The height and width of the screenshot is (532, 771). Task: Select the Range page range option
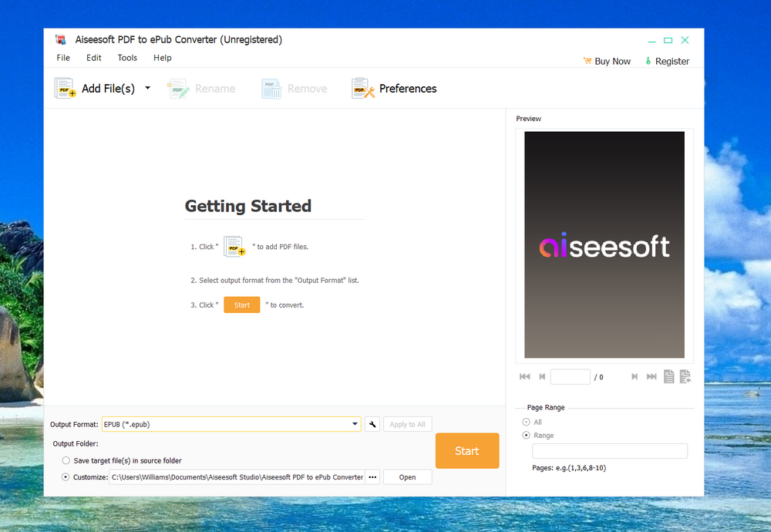(x=526, y=435)
